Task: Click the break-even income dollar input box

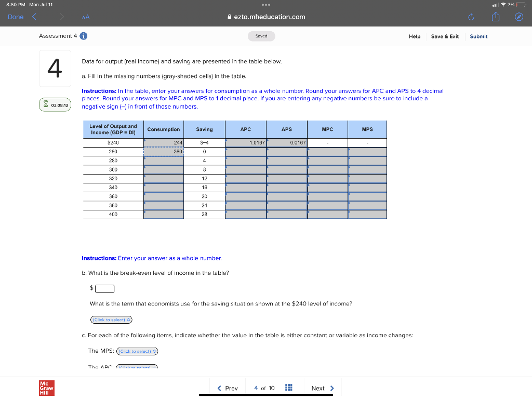Action: 105,288
